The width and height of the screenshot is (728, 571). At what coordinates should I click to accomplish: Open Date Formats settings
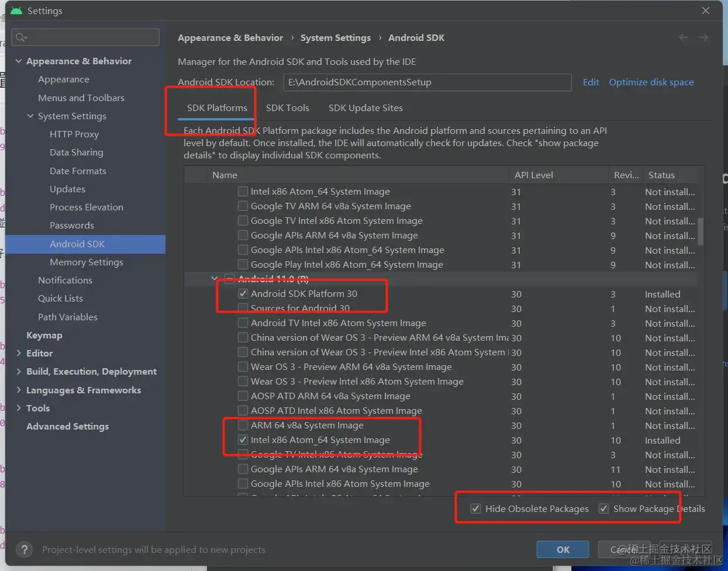[78, 171]
